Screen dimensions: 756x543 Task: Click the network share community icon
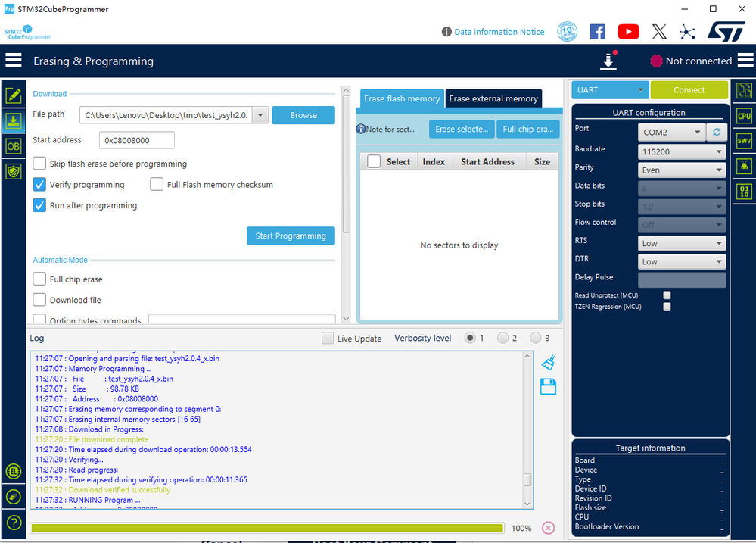[687, 32]
